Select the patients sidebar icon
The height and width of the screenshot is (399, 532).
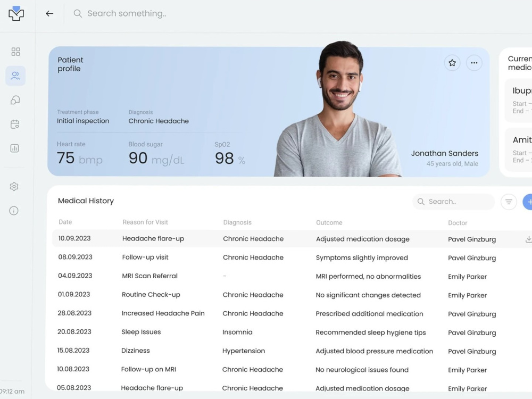15,76
